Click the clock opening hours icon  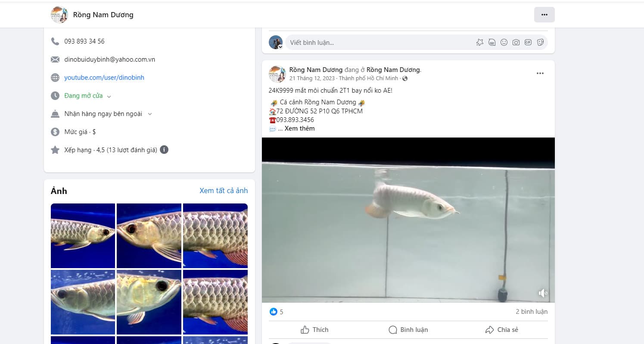coord(55,96)
